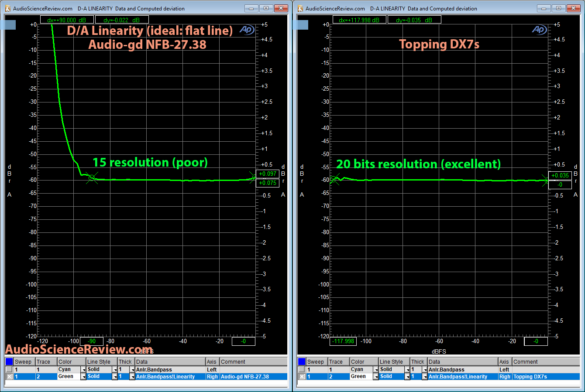Select Anlr.Bandpass!Linearity data cell in the right window

(x=463, y=377)
